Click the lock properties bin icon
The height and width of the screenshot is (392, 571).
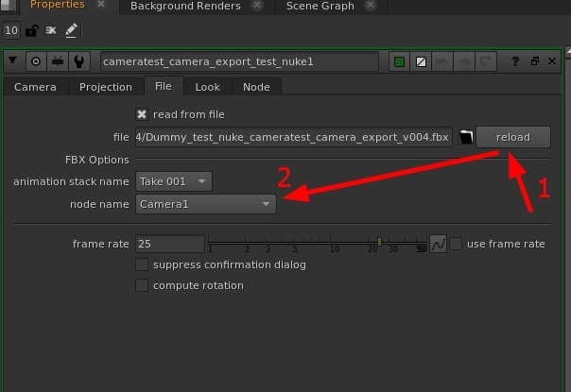coord(32,30)
